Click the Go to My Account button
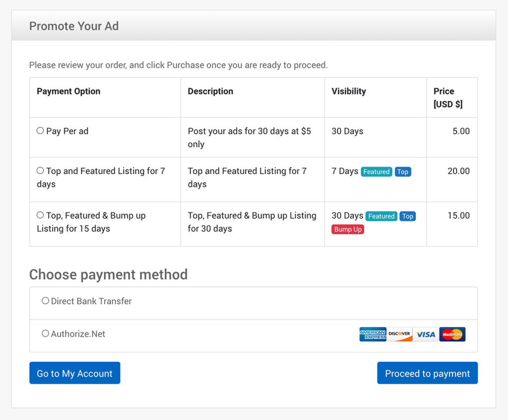 [75, 373]
